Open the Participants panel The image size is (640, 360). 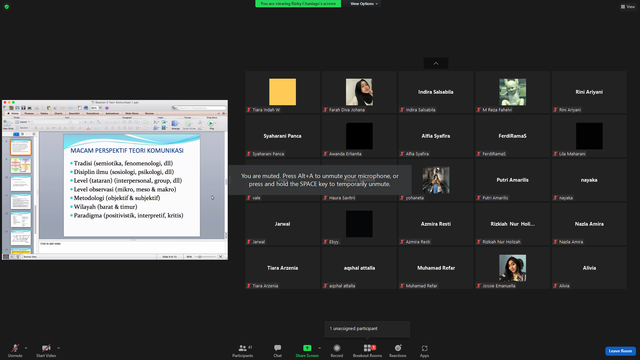[x=243, y=350]
